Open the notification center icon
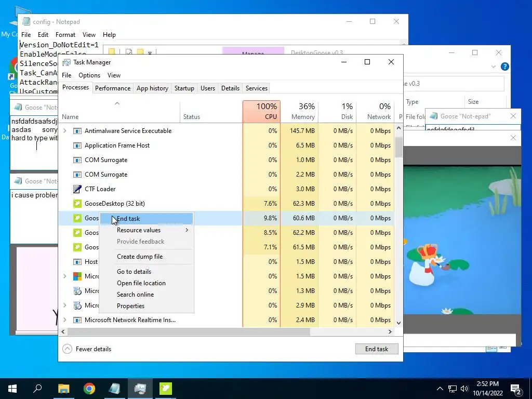 (x=516, y=389)
